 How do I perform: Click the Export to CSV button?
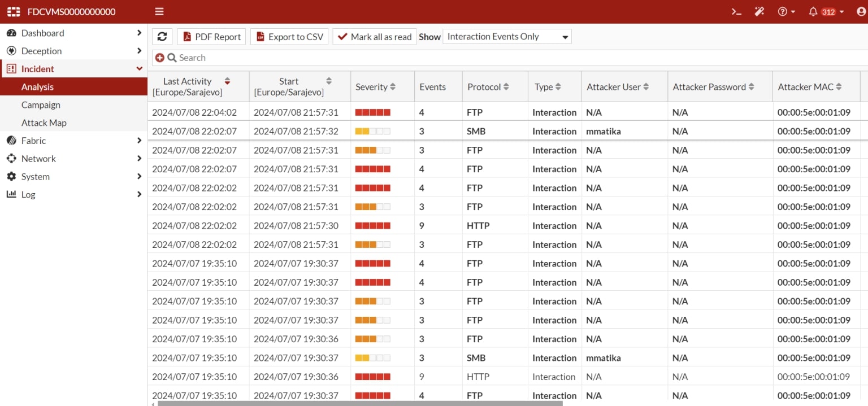coord(289,37)
